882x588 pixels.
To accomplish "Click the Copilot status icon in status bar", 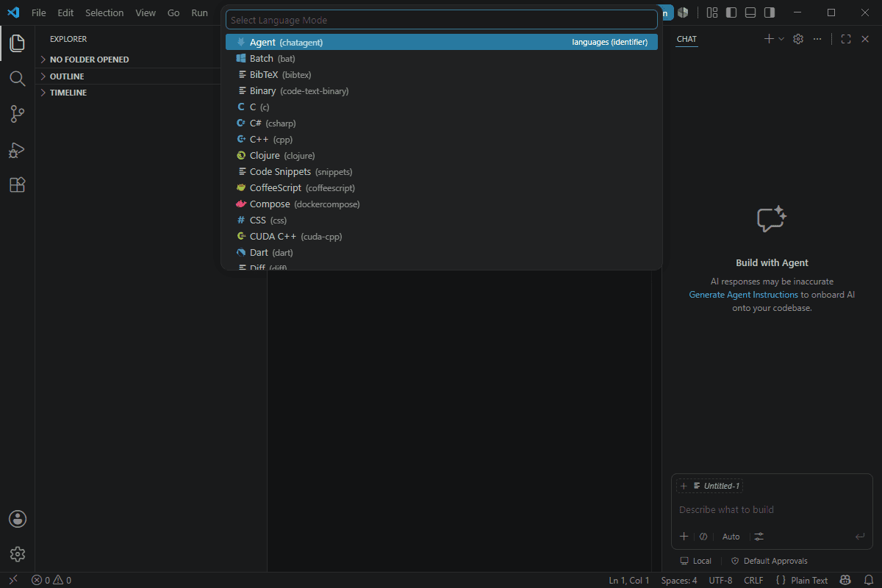I will [x=846, y=580].
